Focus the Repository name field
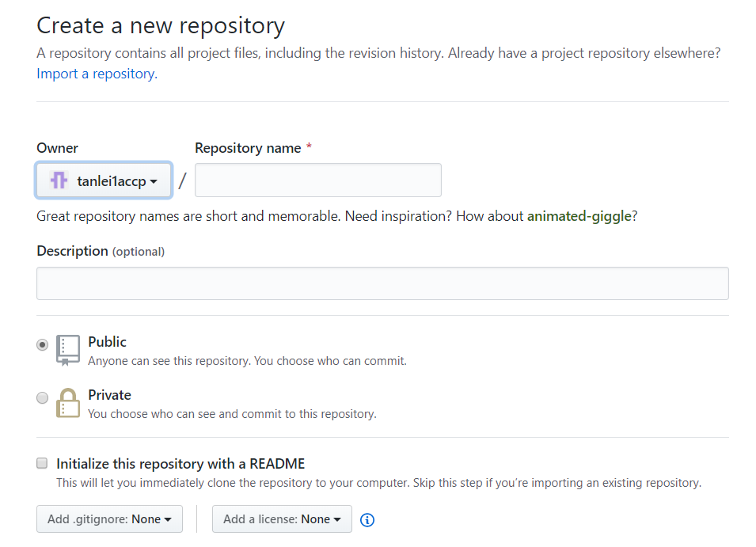The width and height of the screenshot is (756, 547). (x=317, y=180)
